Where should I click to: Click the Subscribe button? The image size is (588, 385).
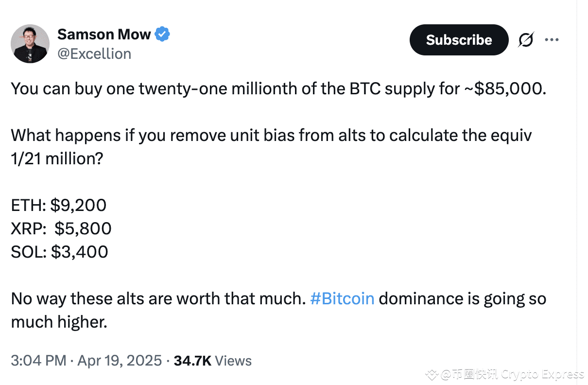coord(459,40)
